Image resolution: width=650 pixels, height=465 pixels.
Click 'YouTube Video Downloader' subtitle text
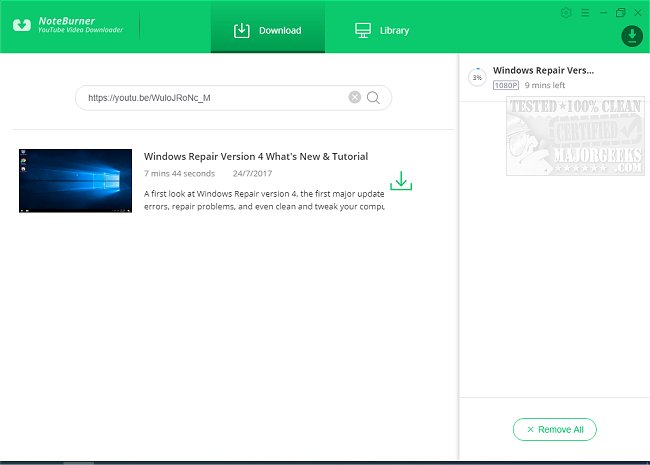80,30
